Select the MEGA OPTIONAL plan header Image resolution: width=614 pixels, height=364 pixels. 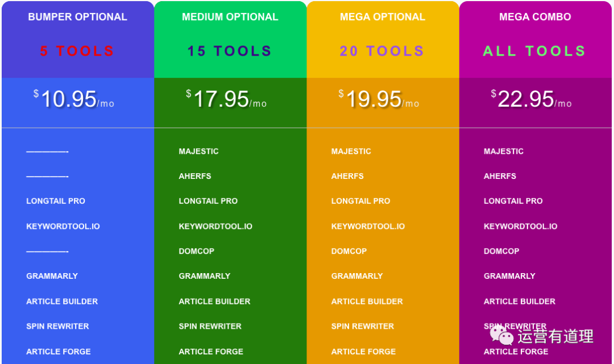383,17
